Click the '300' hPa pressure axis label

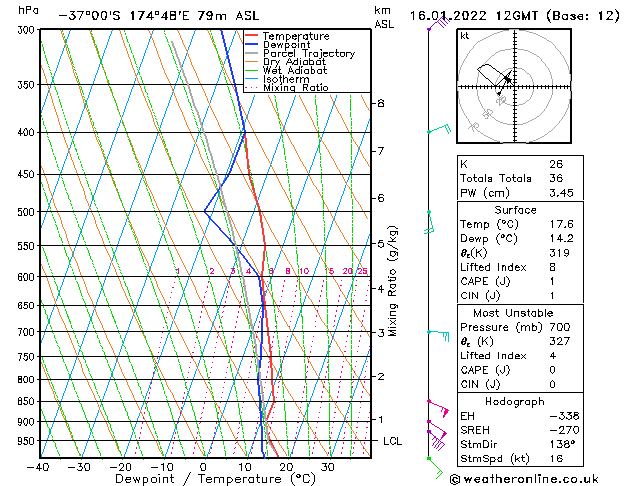coord(28,30)
